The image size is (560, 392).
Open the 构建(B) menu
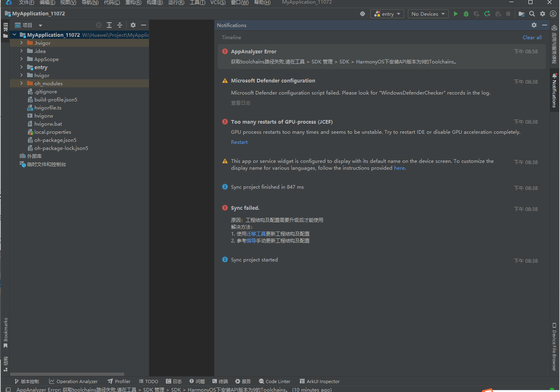[155, 2]
